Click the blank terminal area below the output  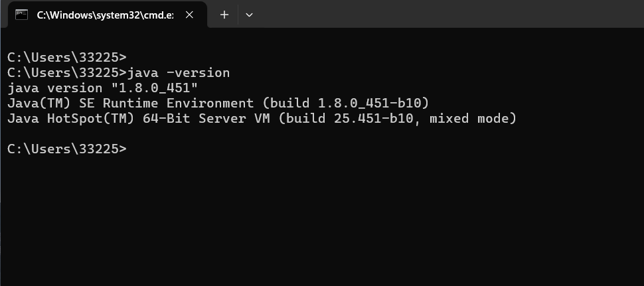[x=319, y=219]
